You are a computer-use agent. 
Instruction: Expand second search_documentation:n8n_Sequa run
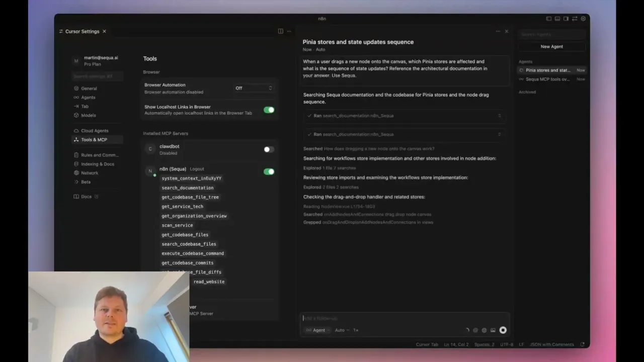[404, 134]
